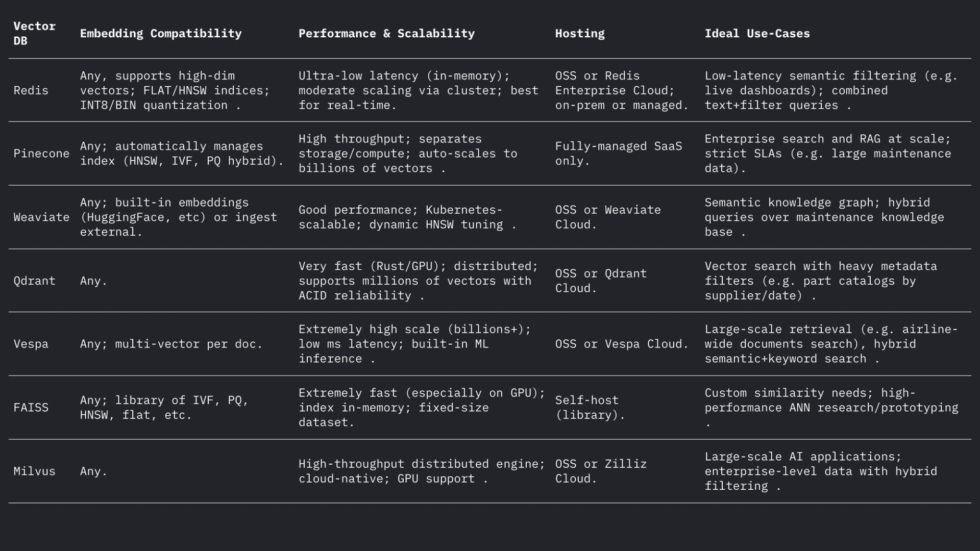
Task: Click Qdrant's 'Very fast (Rust/GPU)' cell
Action: pos(418,281)
